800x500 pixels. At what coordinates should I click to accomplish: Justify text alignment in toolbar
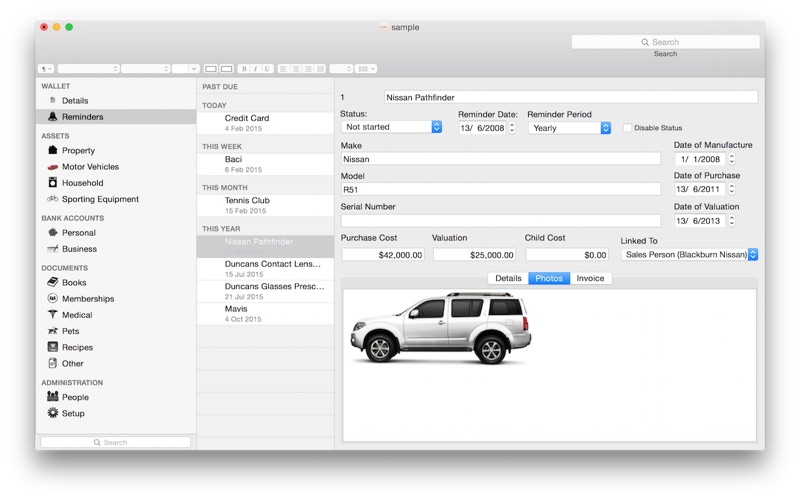[319, 69]
